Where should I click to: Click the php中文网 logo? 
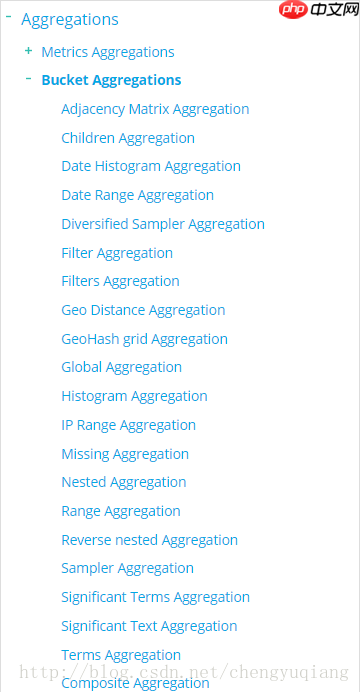pyautogui.click(x=319, y=10)
